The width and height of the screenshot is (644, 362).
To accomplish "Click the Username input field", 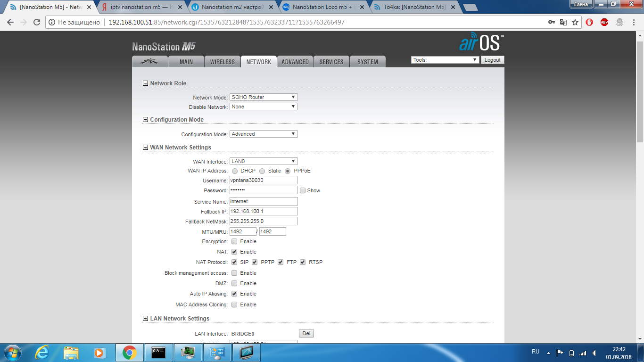I will coord(264,180).
